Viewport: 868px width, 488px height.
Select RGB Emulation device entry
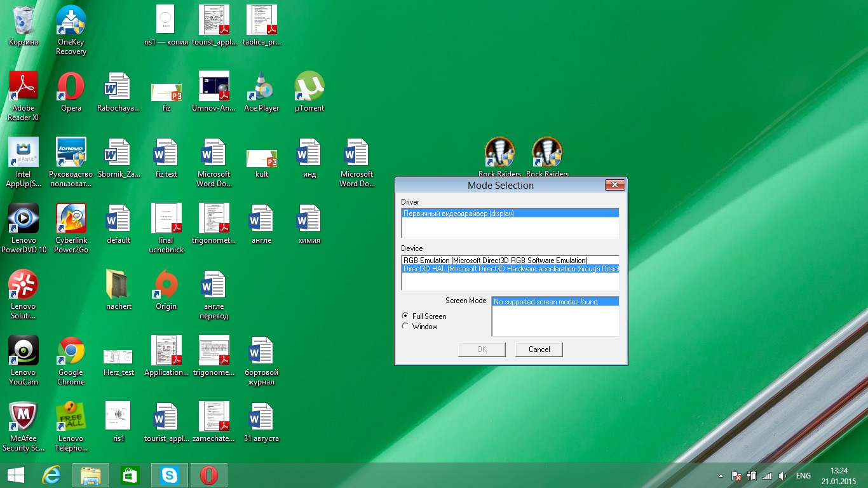point(510,261)
